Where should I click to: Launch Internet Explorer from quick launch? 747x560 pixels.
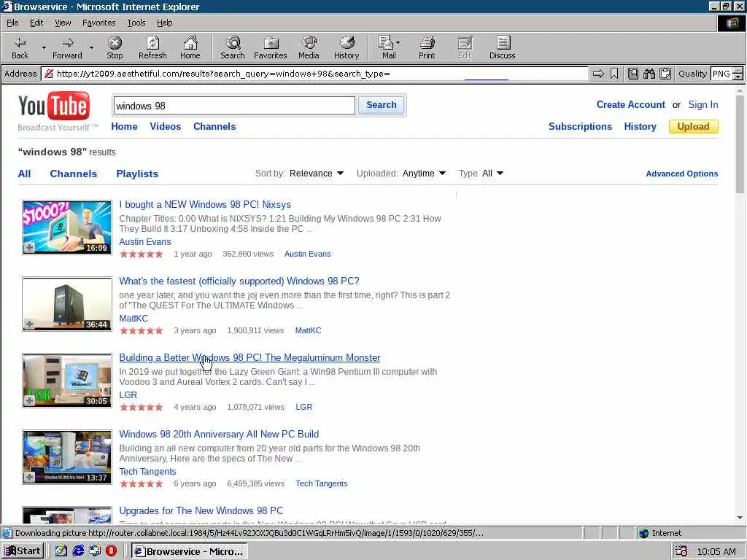coord(78,551)
